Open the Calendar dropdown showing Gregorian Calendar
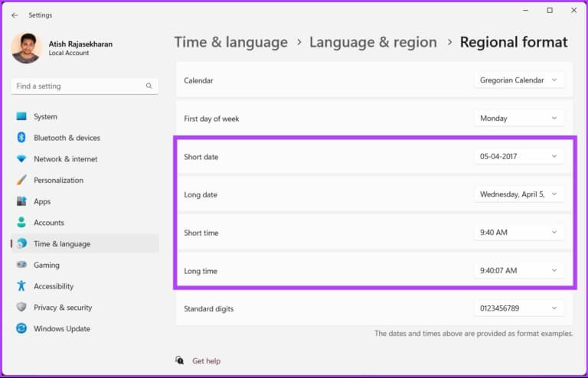Image resolution: width=588 pixels, height=378 pixels. [518, 80]
